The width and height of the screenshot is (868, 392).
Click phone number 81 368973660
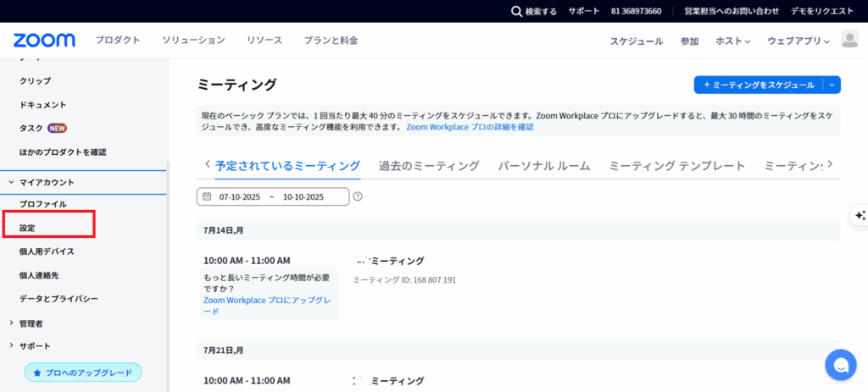(x=636, y=11)
